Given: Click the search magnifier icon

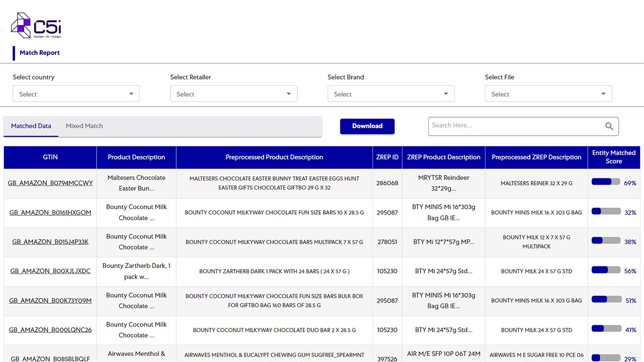Looking at the screenshot, I should (609, 126).
